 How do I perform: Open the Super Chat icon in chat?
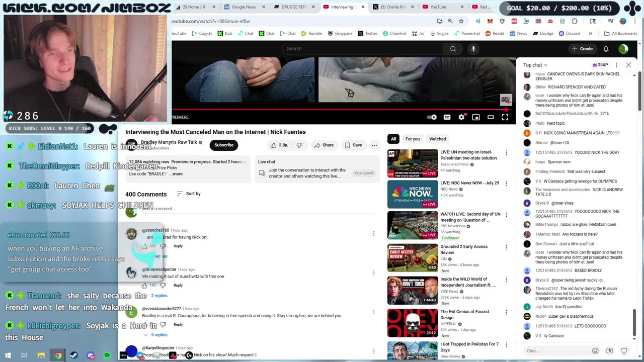pyautogui.click(x=610, y=350)
